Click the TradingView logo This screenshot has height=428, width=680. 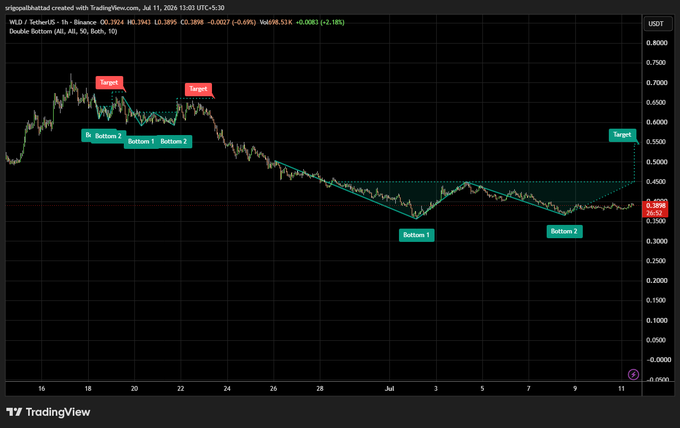[48, 412]
